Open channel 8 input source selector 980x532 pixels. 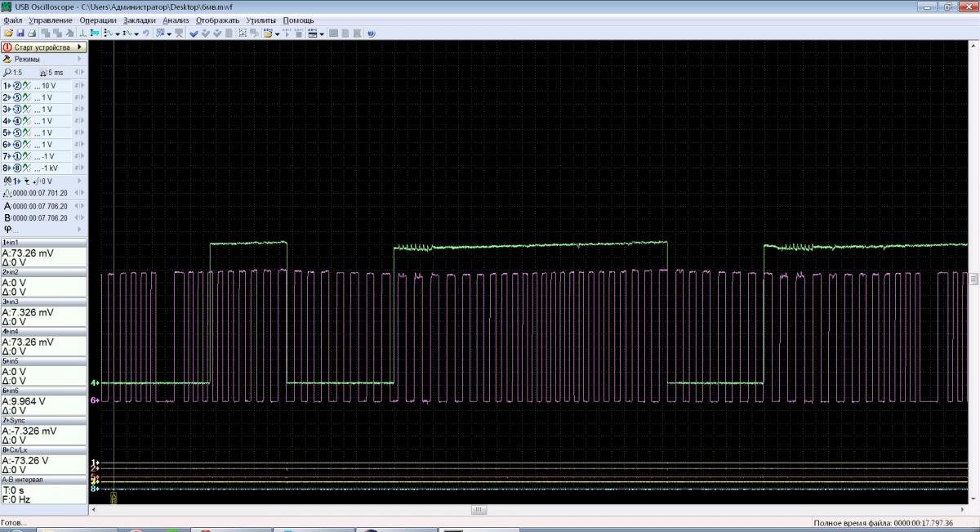pos(16,168)
